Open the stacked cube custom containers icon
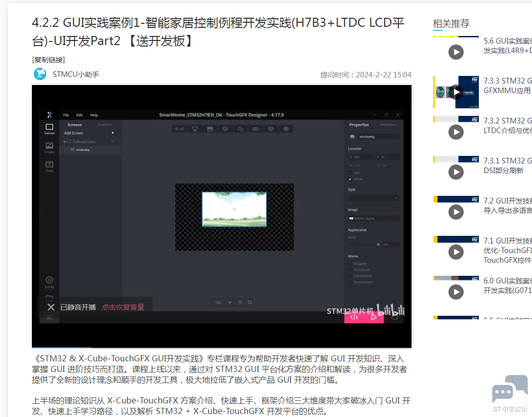 tap(286, 129)
